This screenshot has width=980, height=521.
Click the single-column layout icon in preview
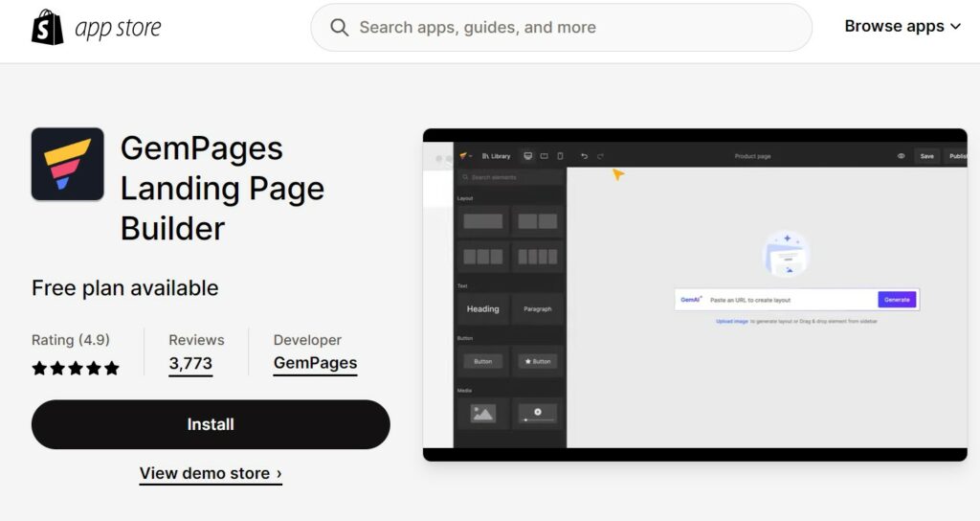tap(483, 221)
